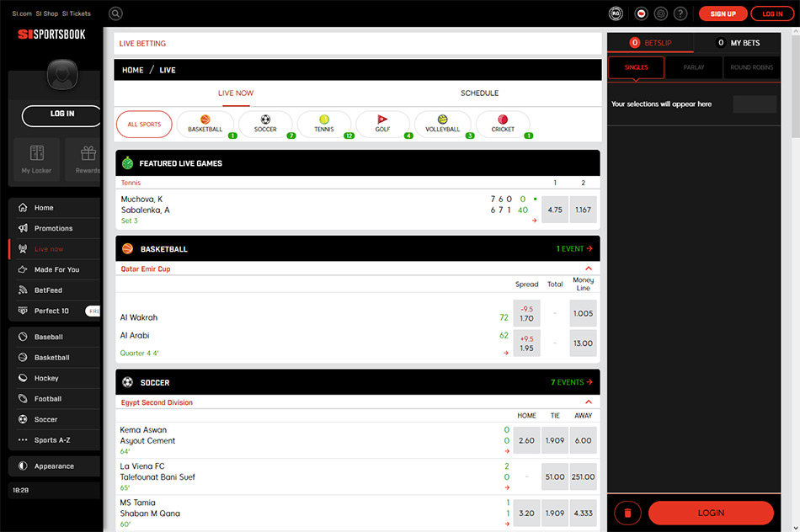
Task: Click the SI Sportsbook logo
Action: point(51,35)
